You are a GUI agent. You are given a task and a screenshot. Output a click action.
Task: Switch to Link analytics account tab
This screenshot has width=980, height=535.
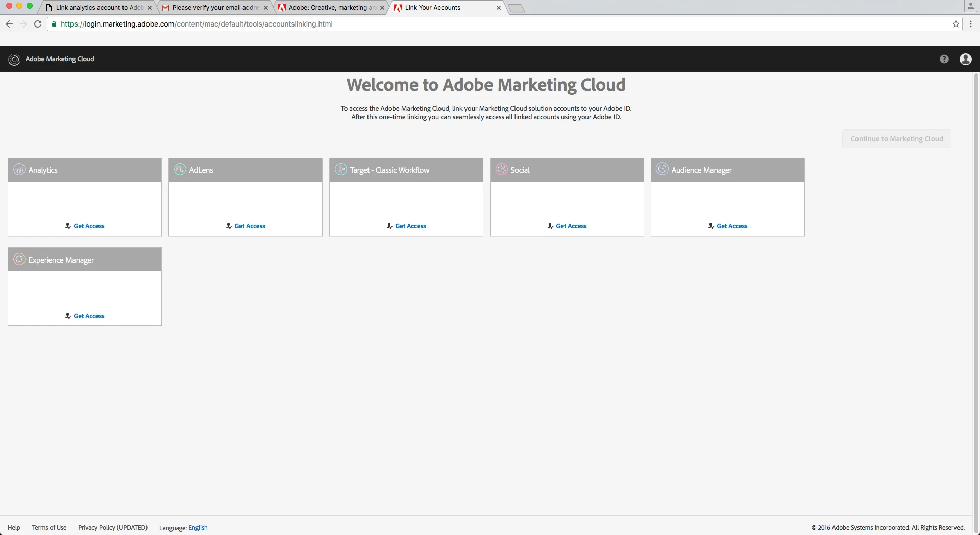coord(99,8)
